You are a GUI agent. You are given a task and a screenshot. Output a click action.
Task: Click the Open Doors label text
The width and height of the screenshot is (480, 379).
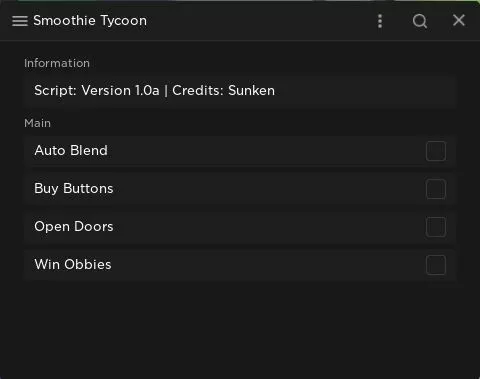[74, 227]
